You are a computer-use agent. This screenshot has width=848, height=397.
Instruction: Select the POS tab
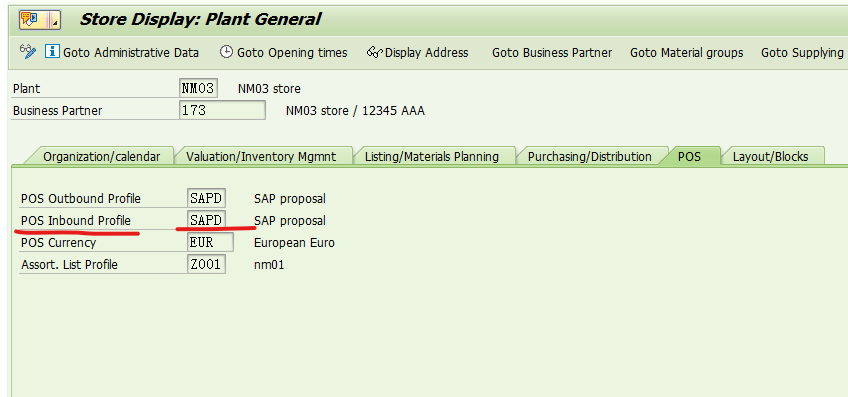pos(690,156)
